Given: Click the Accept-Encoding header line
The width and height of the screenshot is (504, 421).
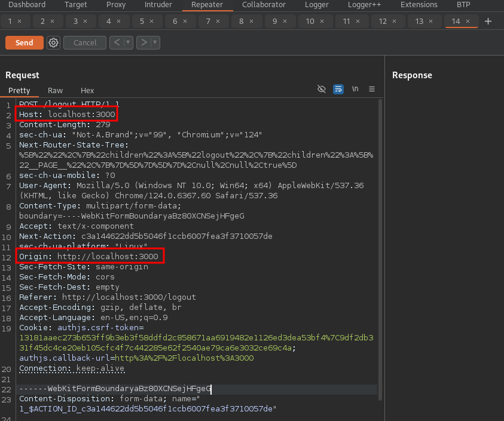Looking at the screenshot, I should [x=100, y=308].
